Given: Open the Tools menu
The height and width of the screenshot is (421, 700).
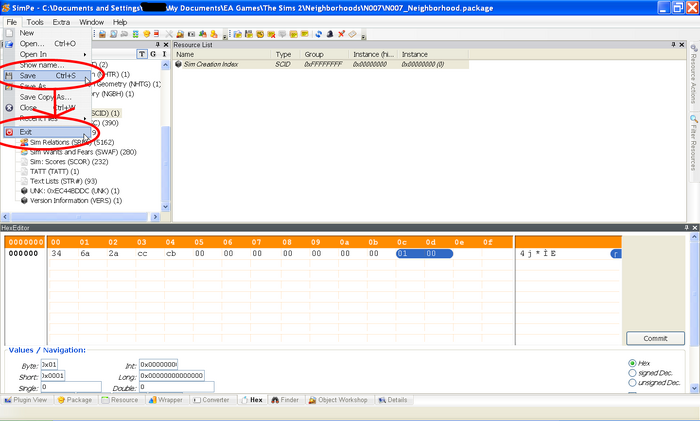Looking at the screenshot, I should 35,22.
